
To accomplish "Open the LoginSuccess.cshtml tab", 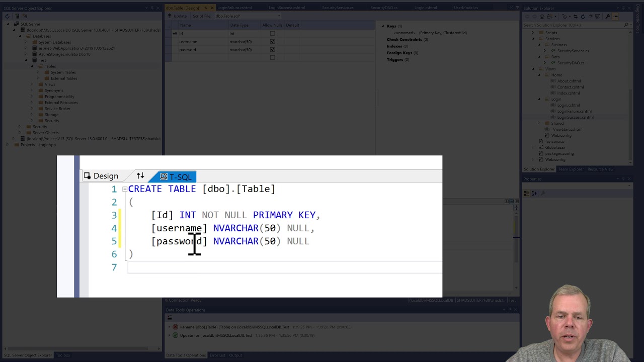I will [x=287, y=8].
